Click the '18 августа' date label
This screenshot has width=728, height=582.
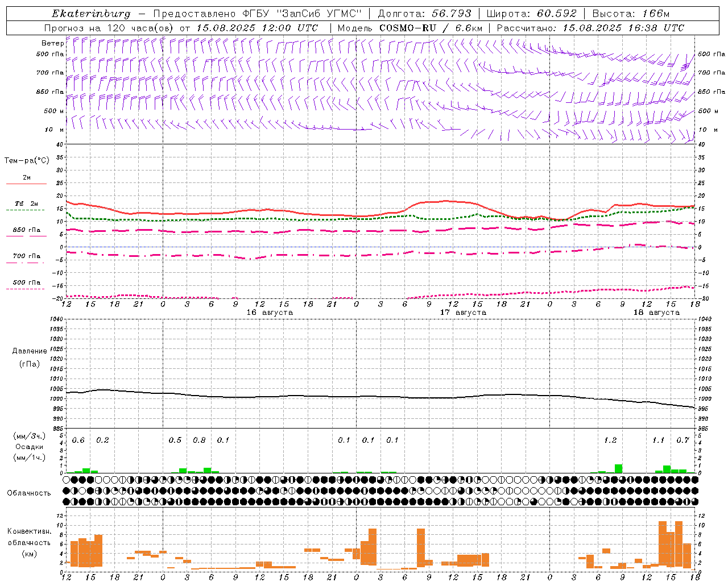656,313
